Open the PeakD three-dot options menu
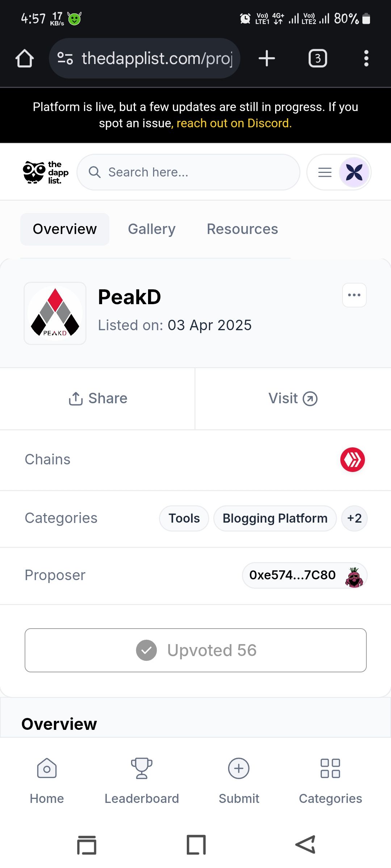Screen dimensions: 391x868 point(354,295)
